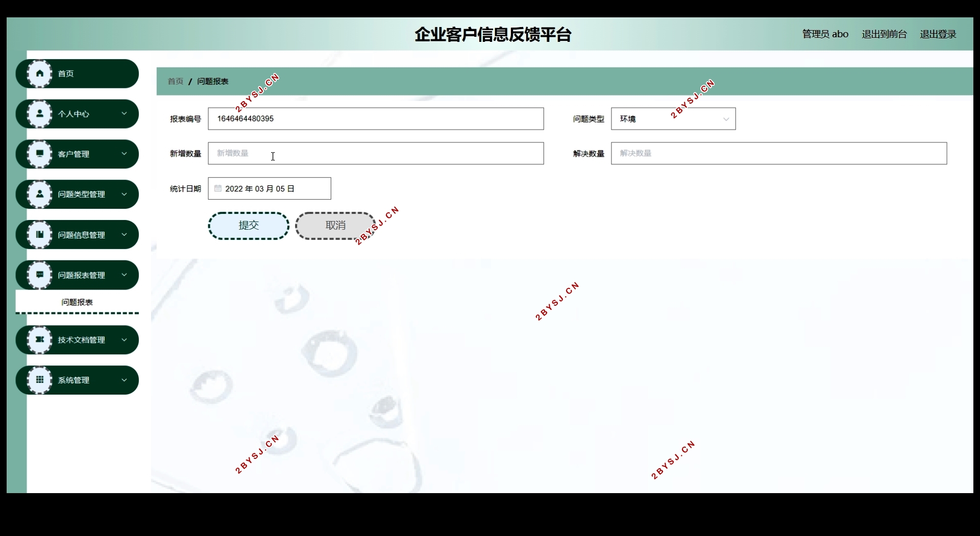Click the icon beside 技术文档管理

tap(39, 339)
